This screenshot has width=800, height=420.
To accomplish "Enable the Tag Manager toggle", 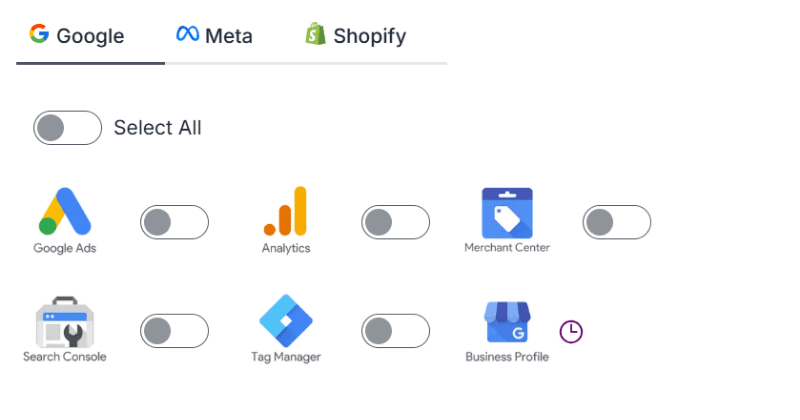I will point(395,331).
